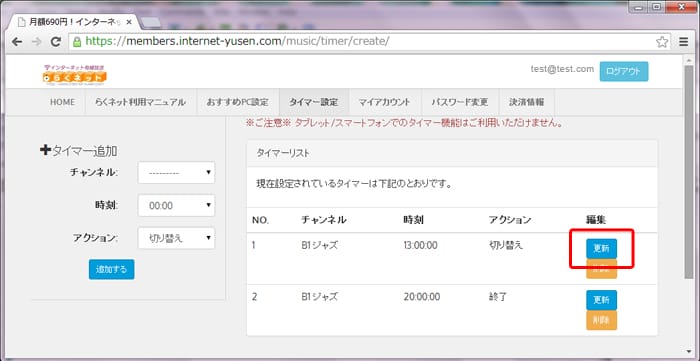
Task: Go to the HOME menu item
Action: click(62, 102)
